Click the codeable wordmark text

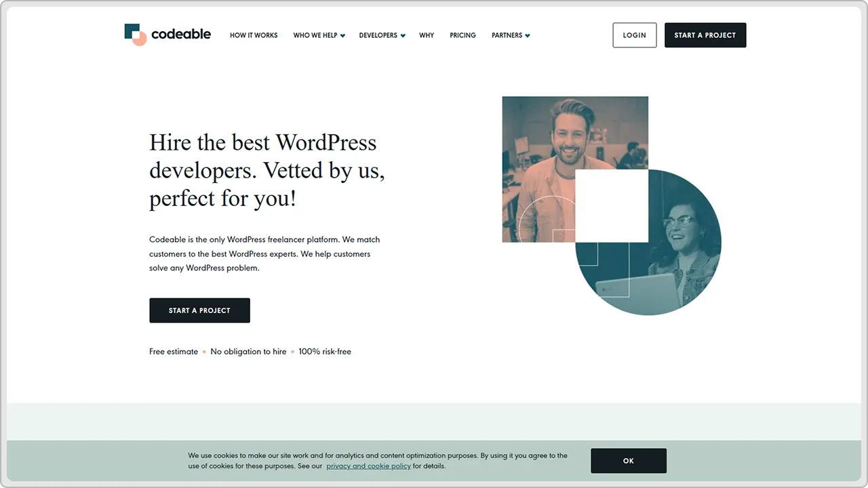(181, 34)
